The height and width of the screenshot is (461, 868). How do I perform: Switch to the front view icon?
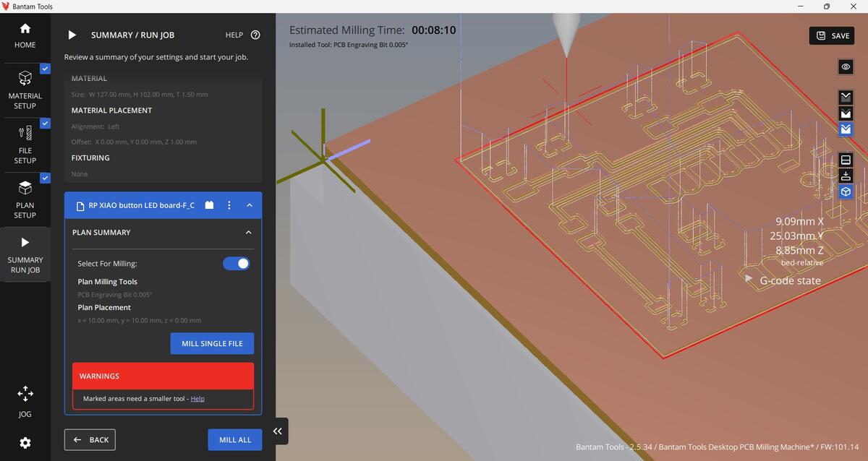tap(846, 160)
